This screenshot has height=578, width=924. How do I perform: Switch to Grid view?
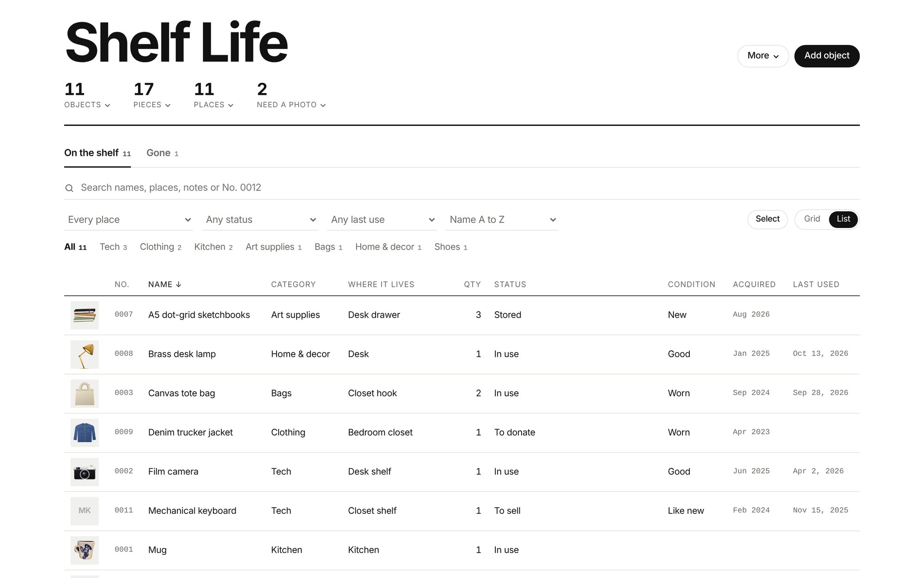[812, 219]
